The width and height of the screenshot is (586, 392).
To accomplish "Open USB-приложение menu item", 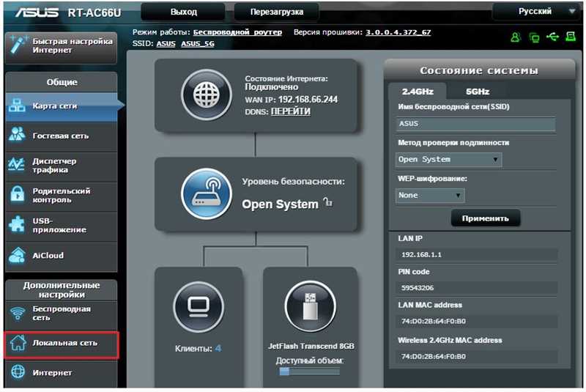I will [x=62, y=226].
